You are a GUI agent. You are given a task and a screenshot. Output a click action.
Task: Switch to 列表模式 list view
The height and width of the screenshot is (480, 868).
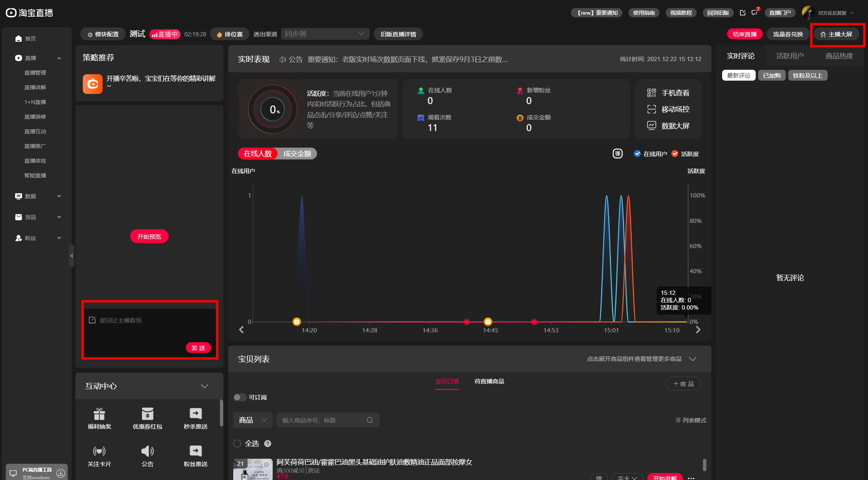pos(690,420)
